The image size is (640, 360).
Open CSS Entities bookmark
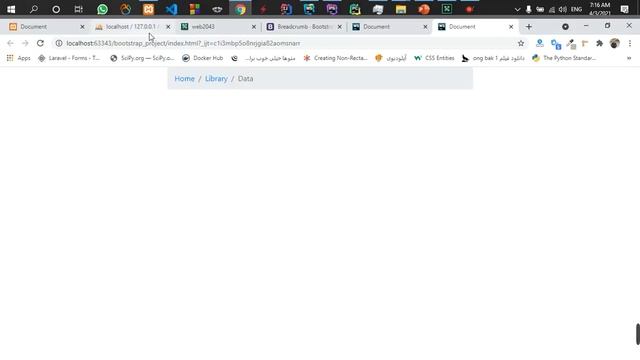434,58
